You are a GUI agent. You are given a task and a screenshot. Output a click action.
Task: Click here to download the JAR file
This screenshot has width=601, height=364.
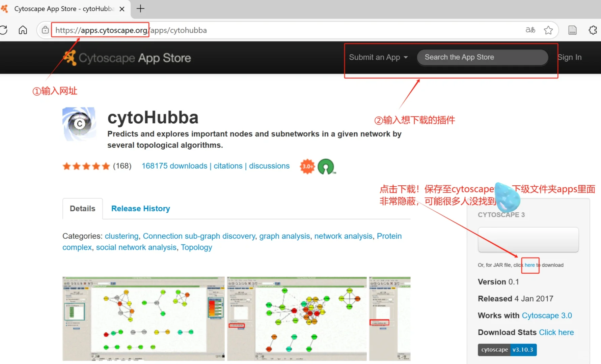point(530,265)
